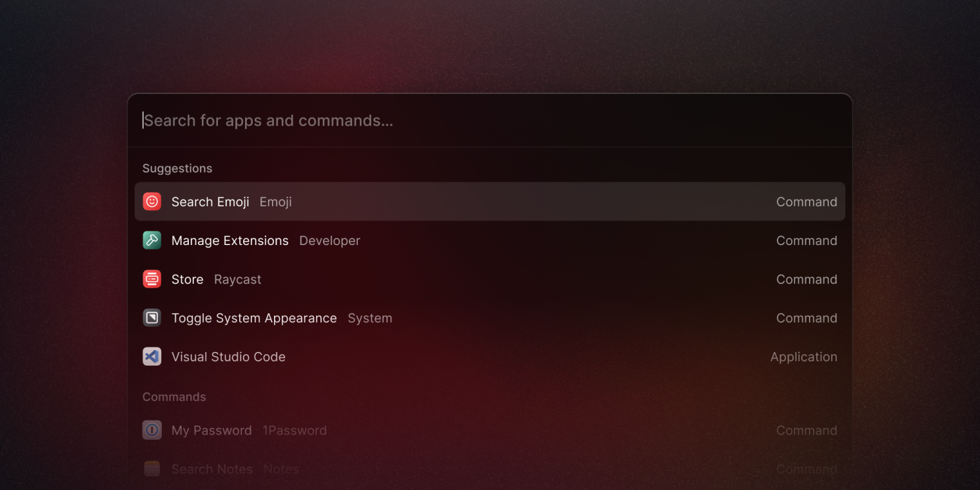
Task: Click the Notes icon beside Search Notes
Action: [152, 469]
